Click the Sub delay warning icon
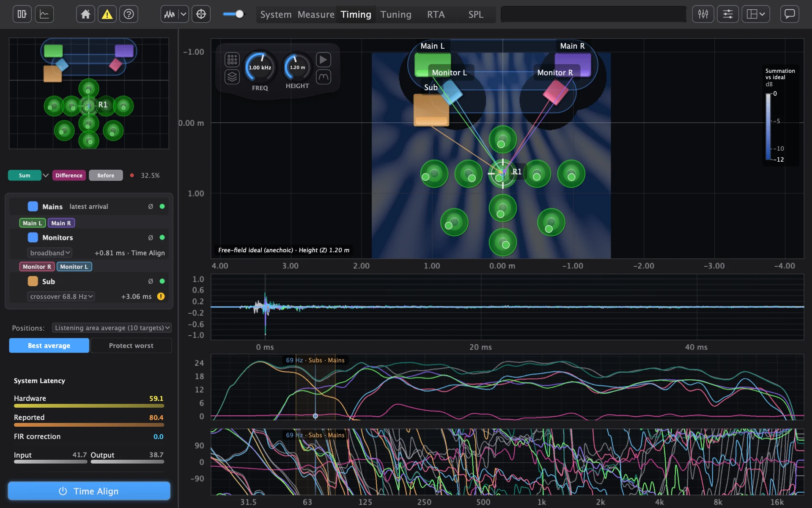Screen dimensions: 812x508 (x=161, y=296)
